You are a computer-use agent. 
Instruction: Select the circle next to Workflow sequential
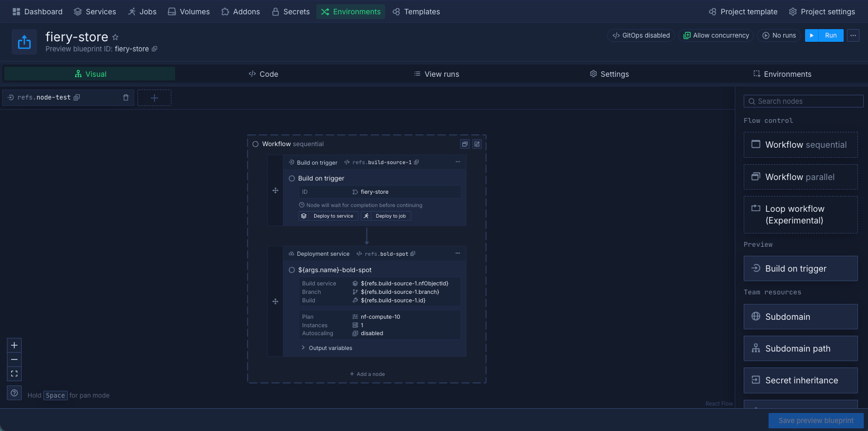(255, 144)
